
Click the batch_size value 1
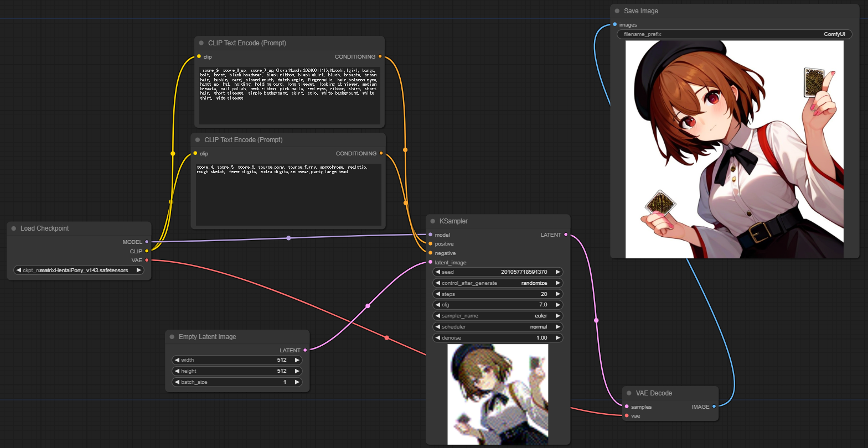(285, 382)
